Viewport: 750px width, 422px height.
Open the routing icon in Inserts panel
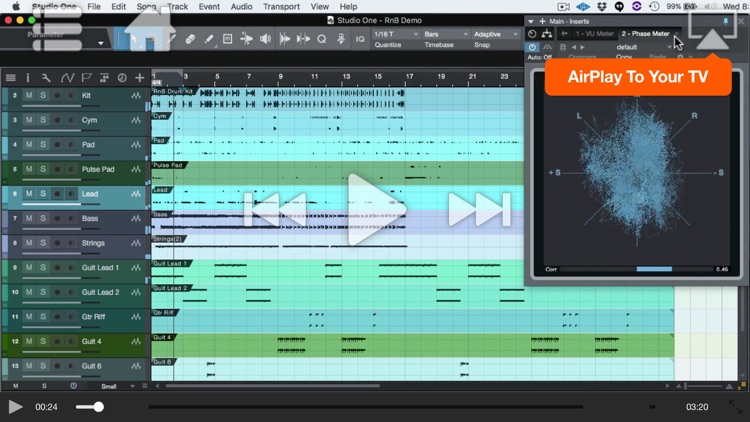(547, 33)
